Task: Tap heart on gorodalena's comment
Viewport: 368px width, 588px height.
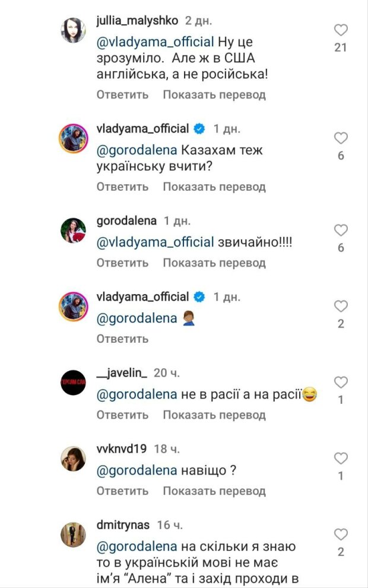Action: click(x=340, y=230)
